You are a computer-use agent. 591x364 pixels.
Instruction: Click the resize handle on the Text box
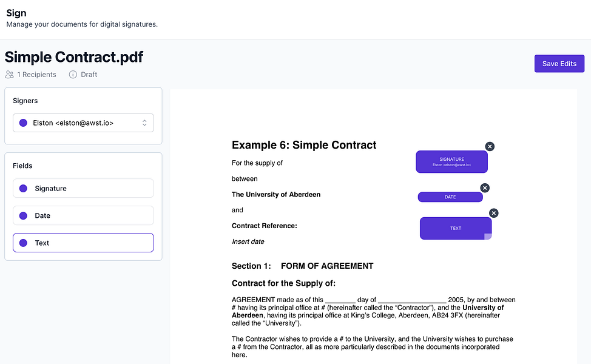point(488,236)
